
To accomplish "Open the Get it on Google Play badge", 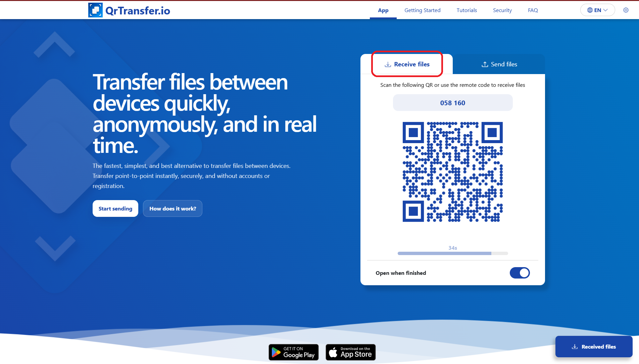I will click(294, 352).
